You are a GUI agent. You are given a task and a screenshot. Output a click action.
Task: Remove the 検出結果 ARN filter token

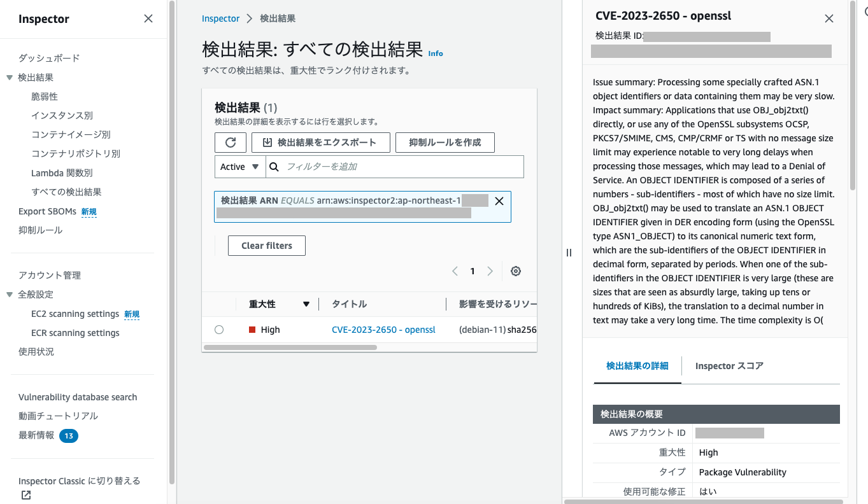pyautogui.click(x=499, y=201)
